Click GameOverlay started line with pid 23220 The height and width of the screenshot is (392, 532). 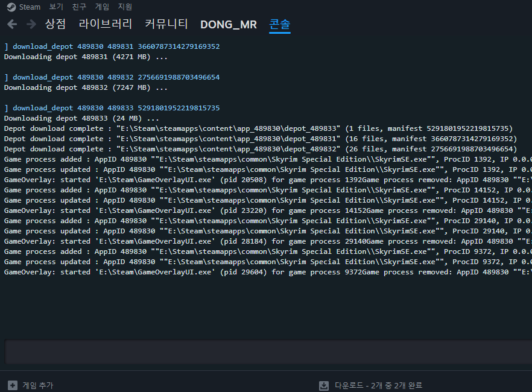[268, 210]
